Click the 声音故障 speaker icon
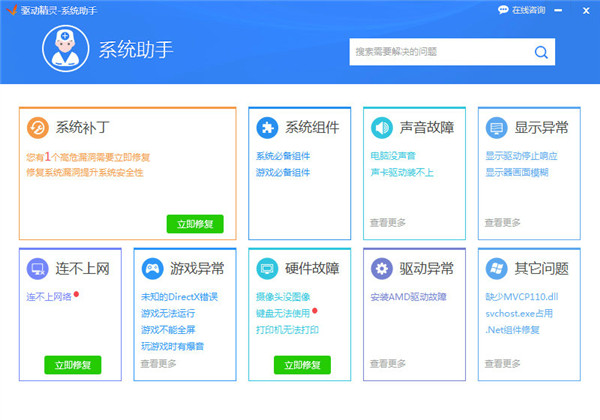The image size is (600, 420). click(381, 128)
